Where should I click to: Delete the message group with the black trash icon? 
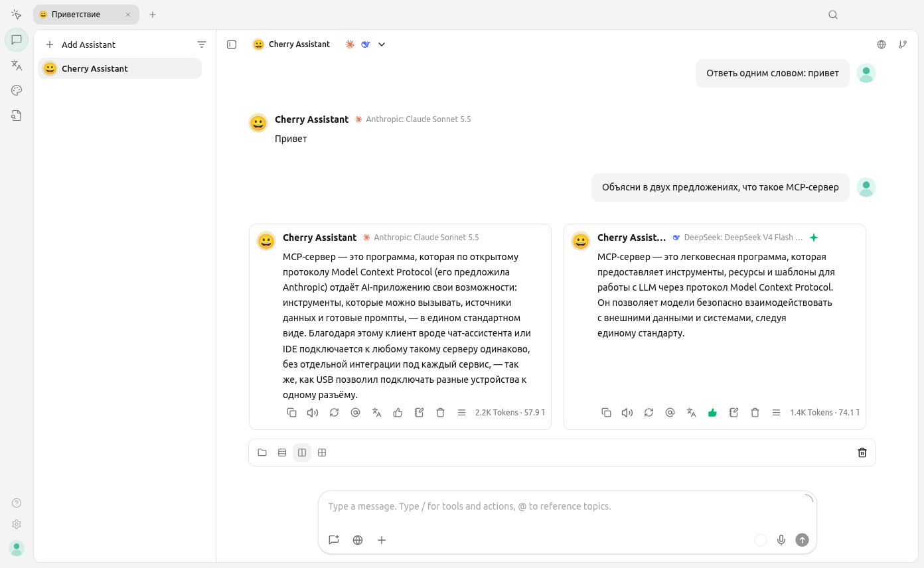(862, 453)
